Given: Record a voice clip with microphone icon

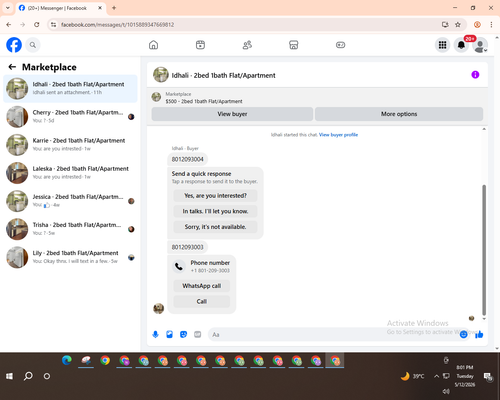Looking at the screenshot, I should point(155,334).
